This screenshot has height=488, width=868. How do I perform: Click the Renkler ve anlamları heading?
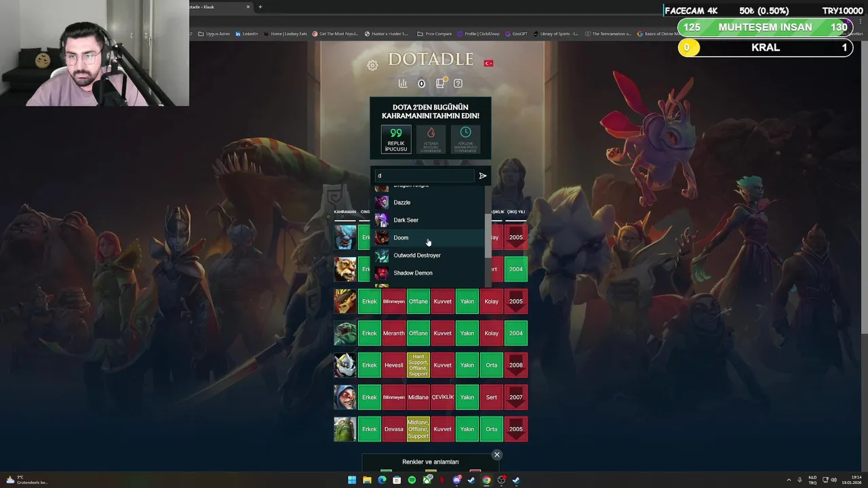pos(431,462)
